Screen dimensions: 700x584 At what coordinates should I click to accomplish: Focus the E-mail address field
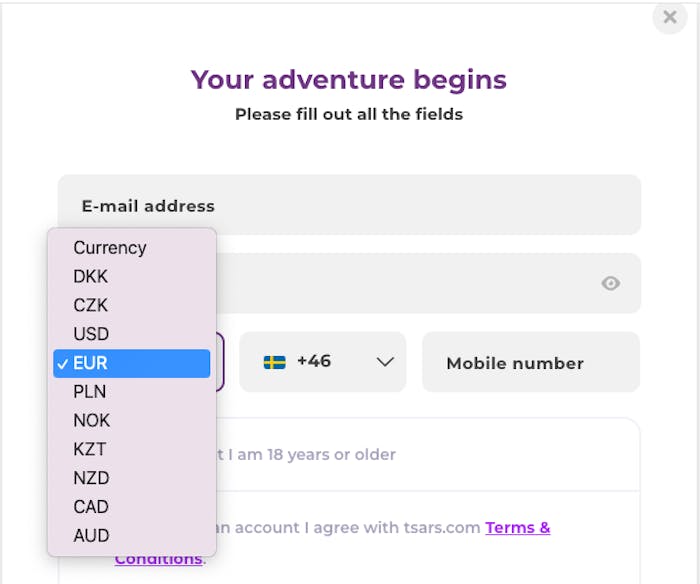[350, 205]
